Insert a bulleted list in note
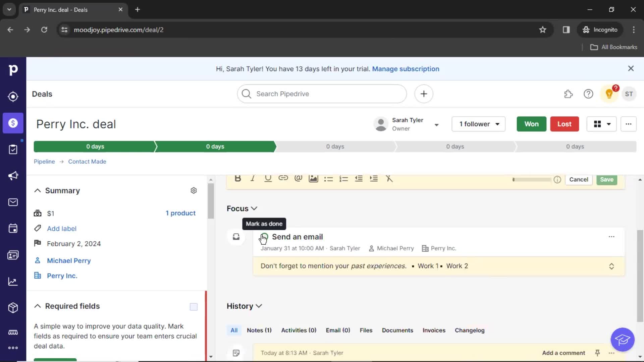Screen dimensions: 644x362 tap(328, 179)
